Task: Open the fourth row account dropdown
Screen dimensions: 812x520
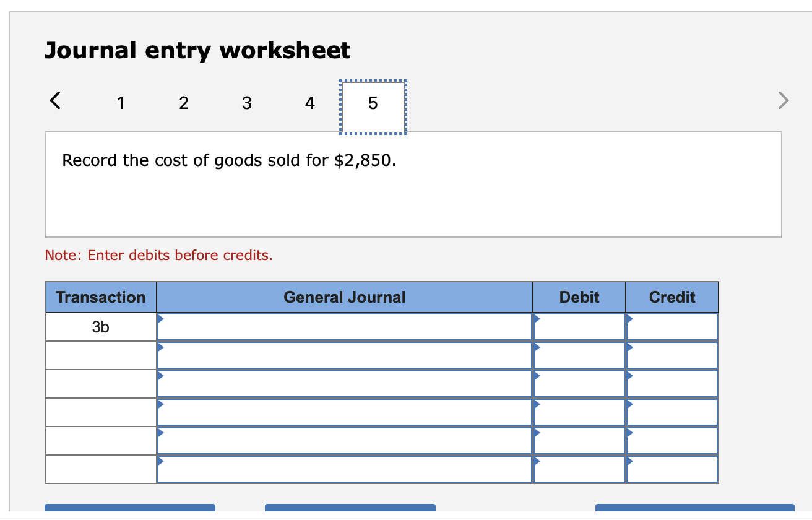Action: [344, 412]
